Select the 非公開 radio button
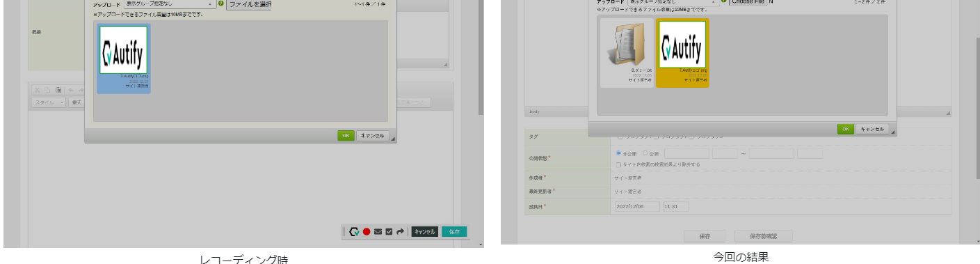The height and width of the screenshot is (264, 980). tap(619, 153)
